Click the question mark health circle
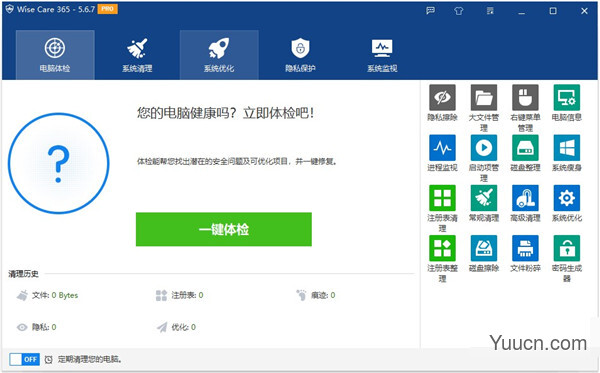The width and height of the screenshot is (600, 373). [x=59, y=163]
